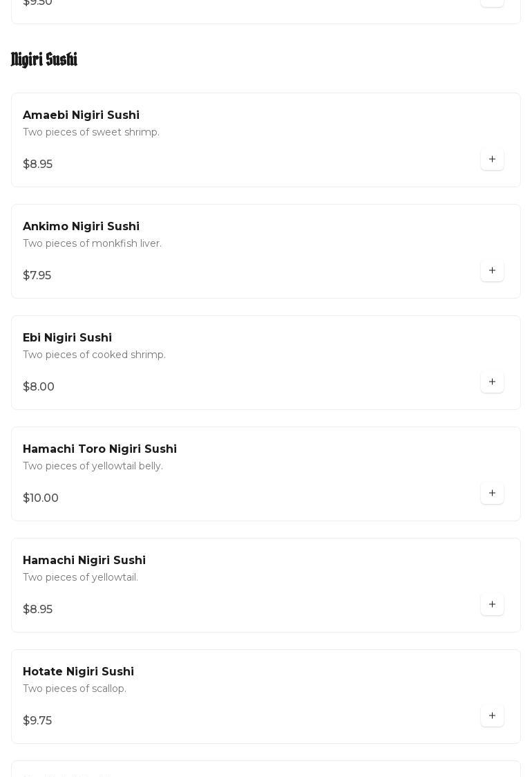Select the "Two pieces of yellowtail belly" description
Screen dimensions: 532x777
pos(93,467)
